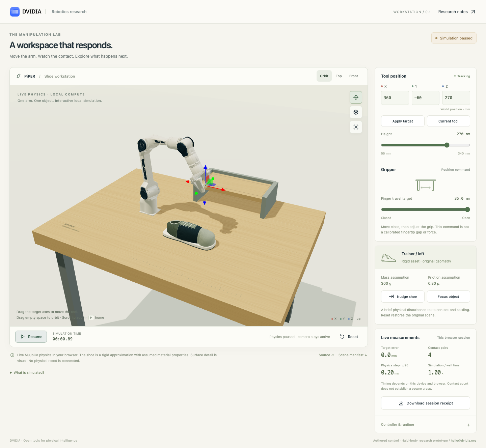Click the Research notes arrow icon
This screenshot has height=448, width=486.
473,12
